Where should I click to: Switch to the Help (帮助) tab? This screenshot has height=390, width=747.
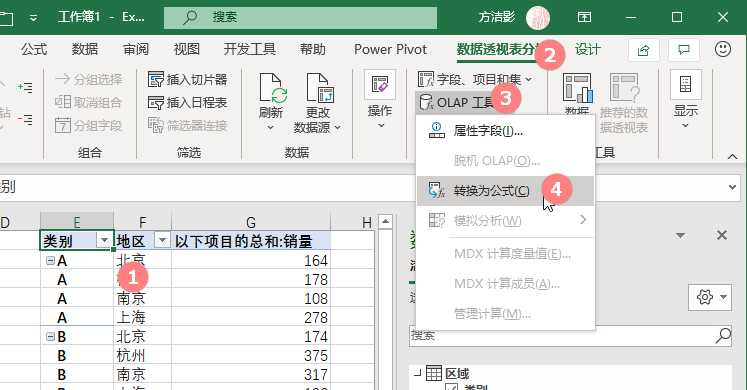[313, 49]
